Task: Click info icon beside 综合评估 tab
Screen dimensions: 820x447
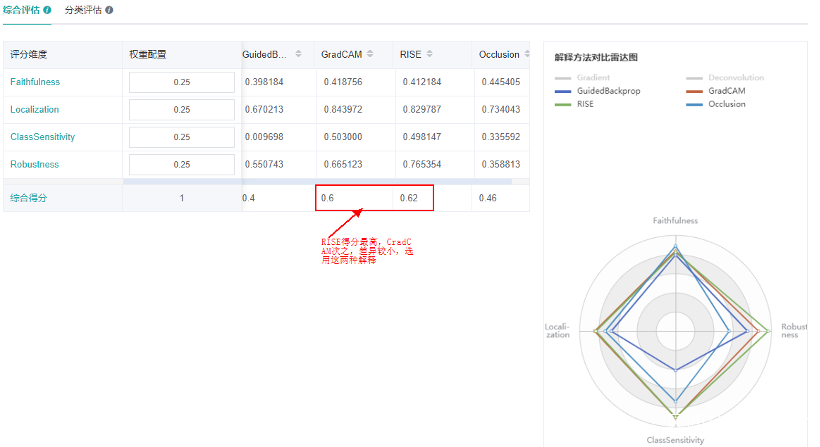Action: 47,10
